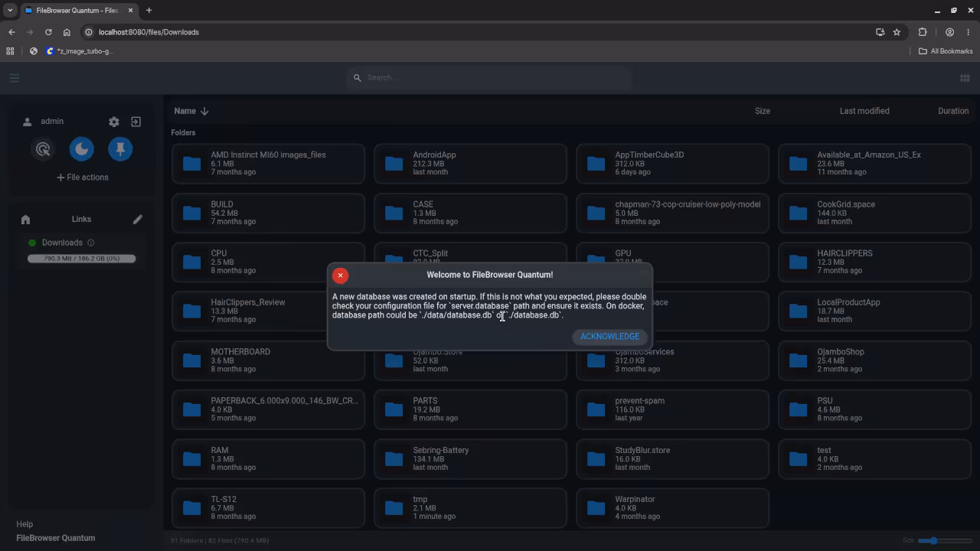Viewport: 980px width, 551px height.
Task: Open the CASE folder
Action: (471, 213)
